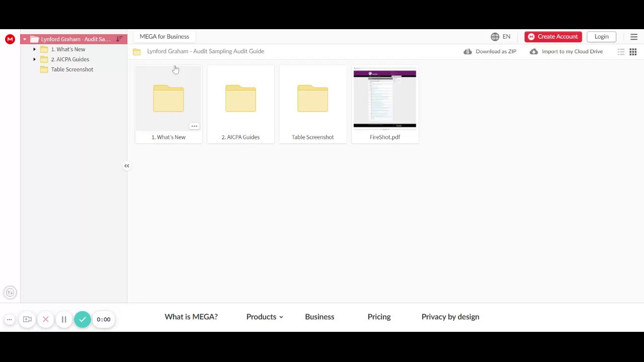
Task: Click Download as ZIP
Action: 496,51
